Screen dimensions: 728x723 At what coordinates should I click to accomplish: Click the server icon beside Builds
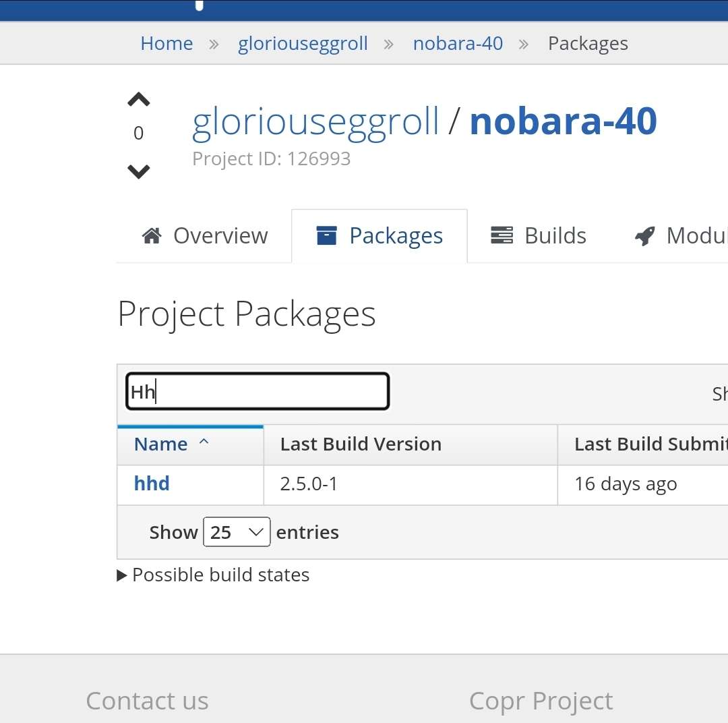[502, 236]
